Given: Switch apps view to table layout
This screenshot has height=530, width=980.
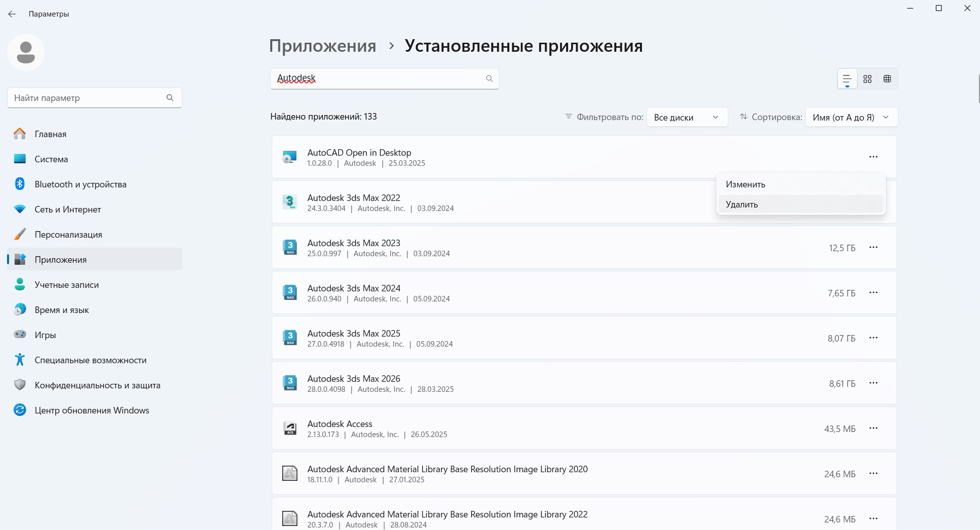Looking at the screenshot, I should pos(887,78).
